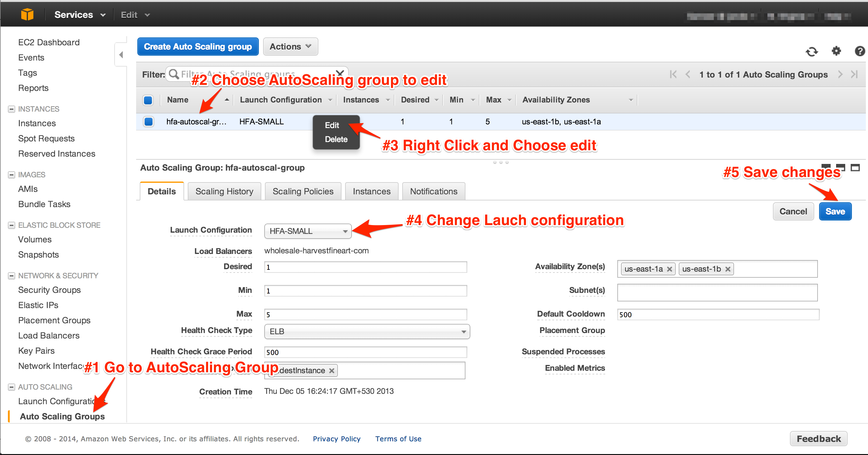Refresh the Auto Scaling groups list
Viewport: 868px width, 455px height.
tap(812, 52)
